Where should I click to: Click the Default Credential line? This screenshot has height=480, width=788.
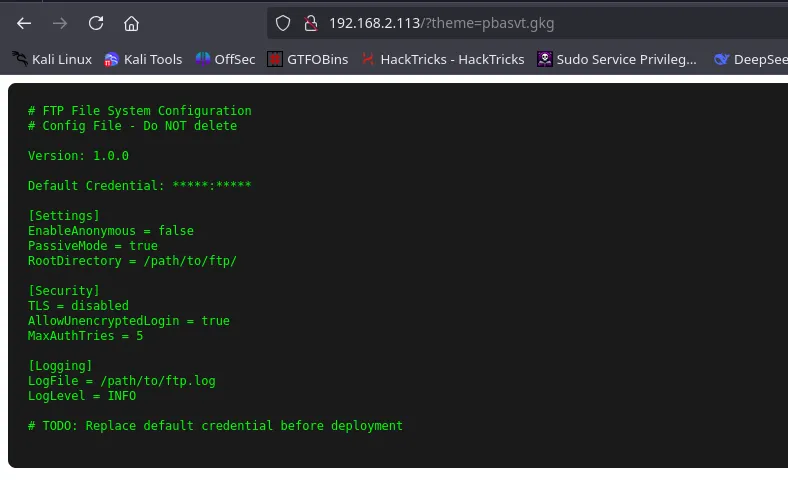click(x=139, y=186)
